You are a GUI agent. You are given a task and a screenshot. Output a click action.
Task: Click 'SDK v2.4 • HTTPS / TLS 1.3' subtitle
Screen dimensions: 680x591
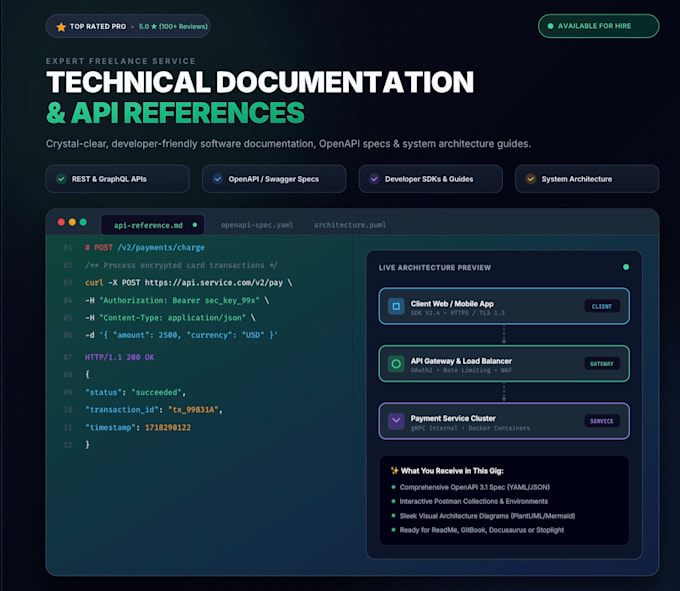[x=458, y=313]
